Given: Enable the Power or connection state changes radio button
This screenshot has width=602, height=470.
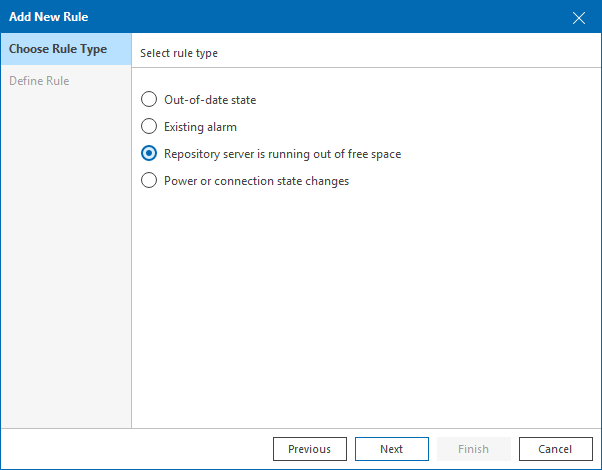Looking at the screenshot, I should [x=149, y=181].
